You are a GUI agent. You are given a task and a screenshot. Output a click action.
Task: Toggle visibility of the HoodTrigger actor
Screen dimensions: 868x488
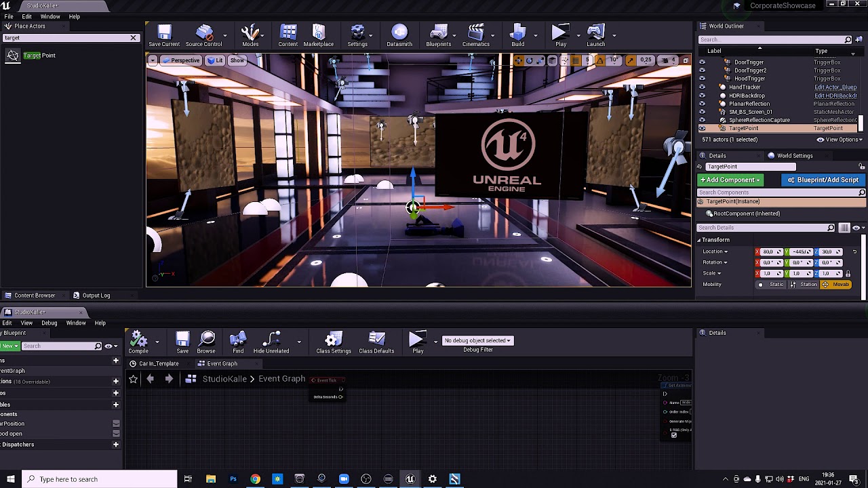[x=702, y=79]
